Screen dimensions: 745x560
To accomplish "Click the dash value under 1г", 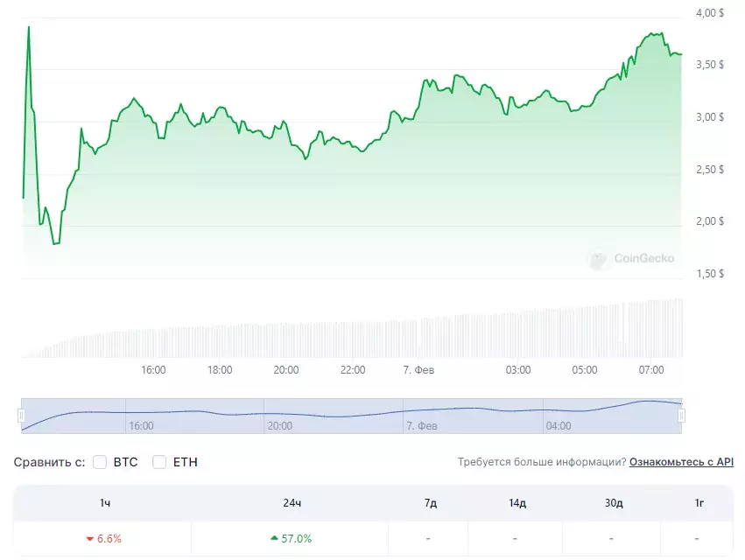I will 697,539.
